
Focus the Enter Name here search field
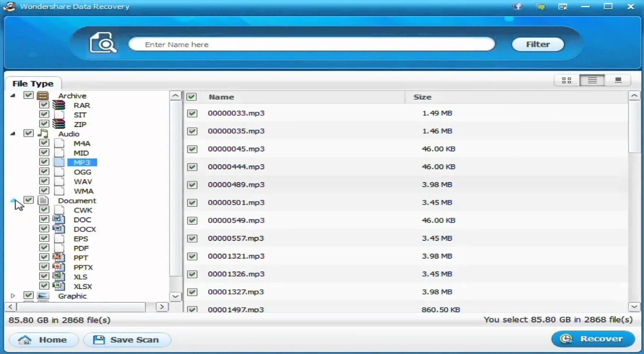[x=312, y=44]
